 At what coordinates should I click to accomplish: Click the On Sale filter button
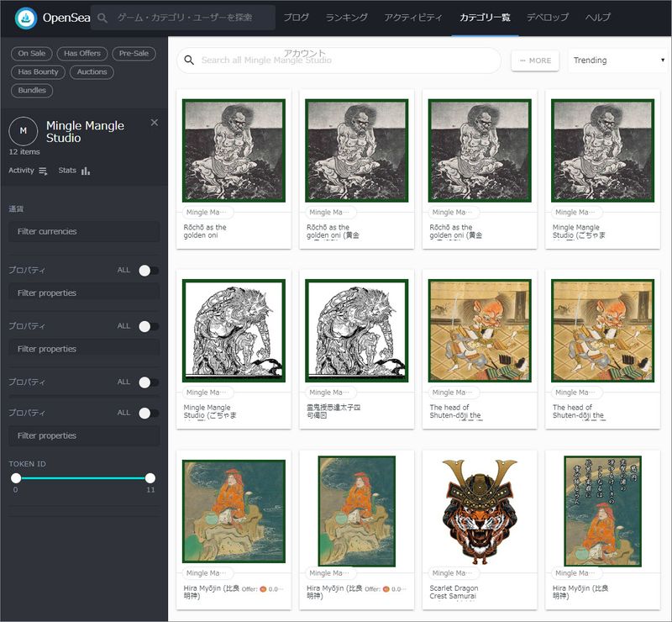click(x=31, y=54)
